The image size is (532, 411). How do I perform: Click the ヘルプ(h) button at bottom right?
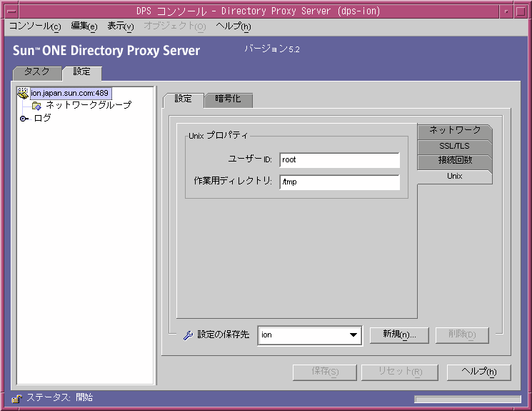pos(478,372)
